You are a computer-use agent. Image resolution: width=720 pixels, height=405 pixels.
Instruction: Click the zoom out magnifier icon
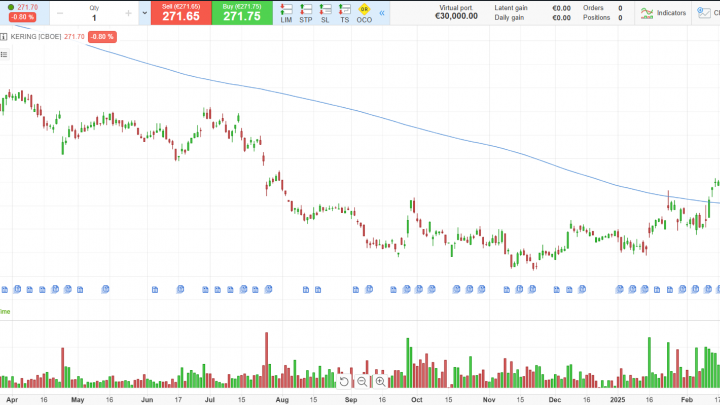[362, 381]
